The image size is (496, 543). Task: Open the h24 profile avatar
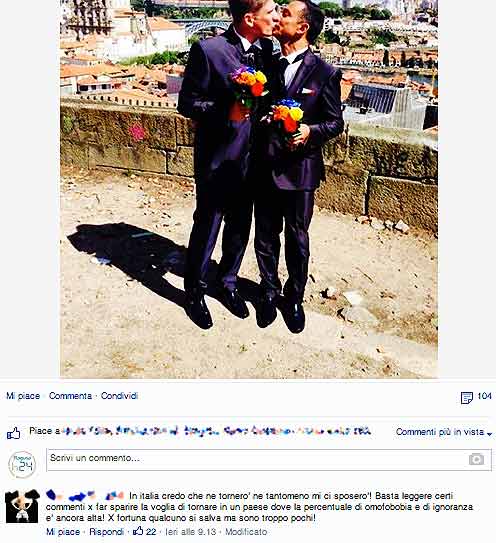22,465
